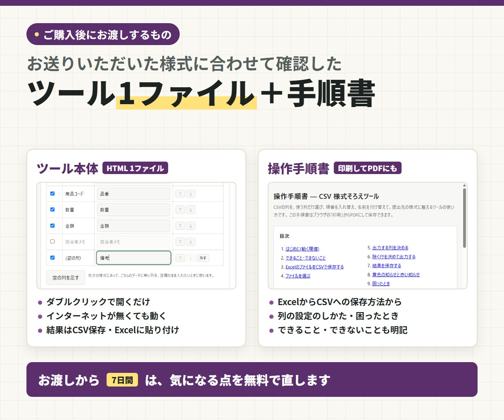This screenshot has height=420, width=504.
Task: Move the 商品コード row down
Action: coord(190,194)
